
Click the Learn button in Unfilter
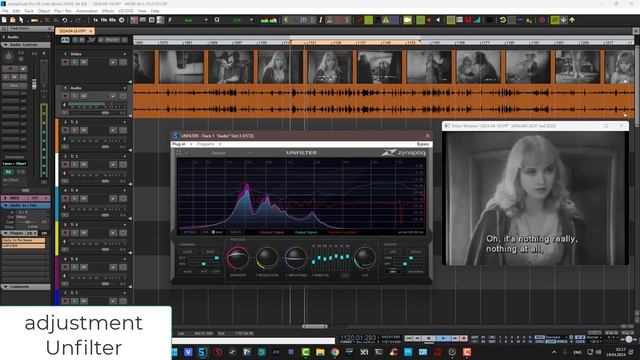[x=188, y=251]
